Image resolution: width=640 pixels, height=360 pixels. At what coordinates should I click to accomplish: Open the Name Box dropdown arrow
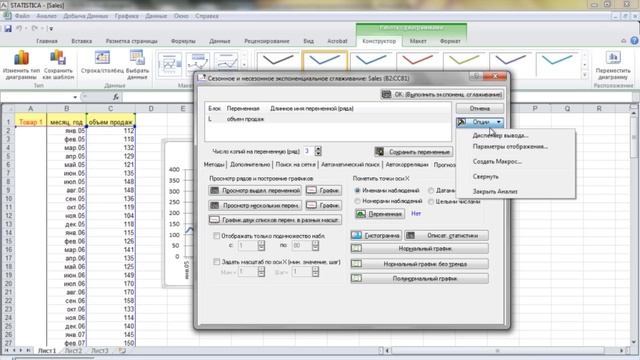(75, 97)
